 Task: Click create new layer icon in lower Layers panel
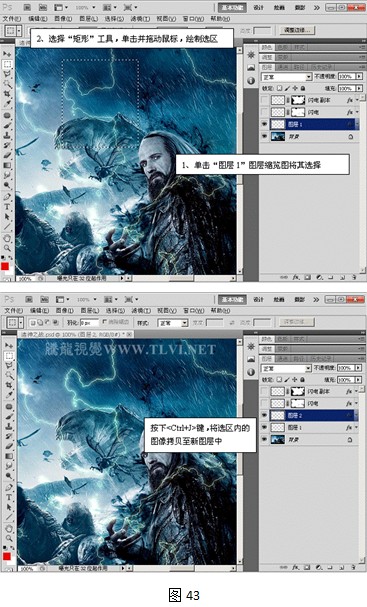[x=343, y=568]
